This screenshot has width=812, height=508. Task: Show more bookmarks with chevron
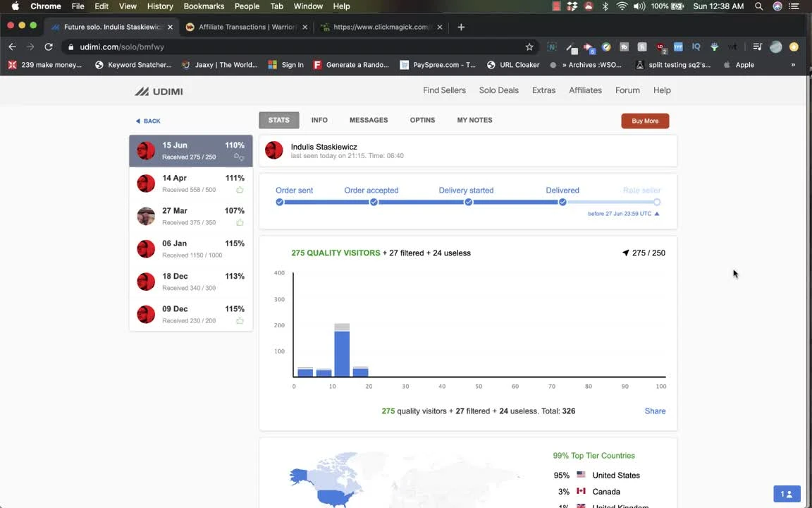point(793,65)
